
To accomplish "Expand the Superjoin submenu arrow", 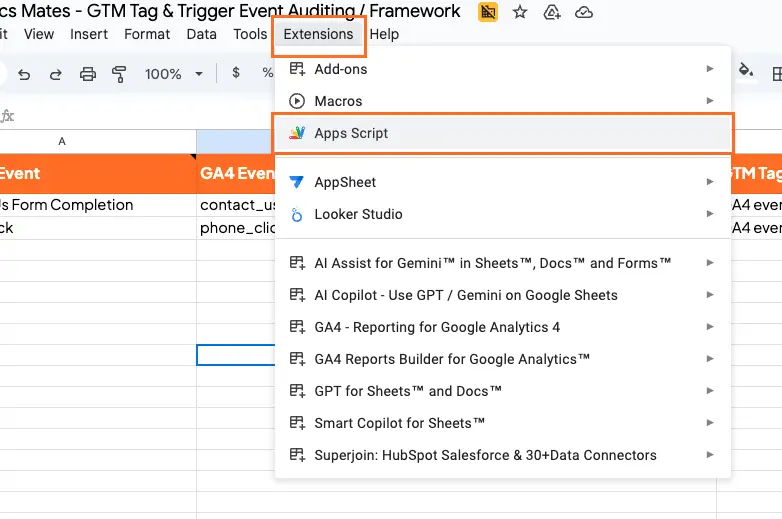I will (710, 455).
